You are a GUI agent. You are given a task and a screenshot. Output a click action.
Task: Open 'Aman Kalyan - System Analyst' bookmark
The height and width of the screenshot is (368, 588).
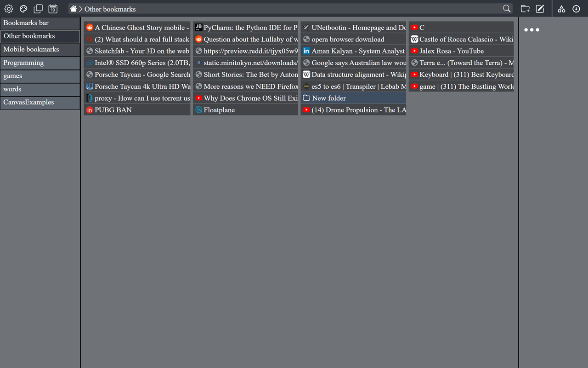pyautogui.click(x=354, y=51)
